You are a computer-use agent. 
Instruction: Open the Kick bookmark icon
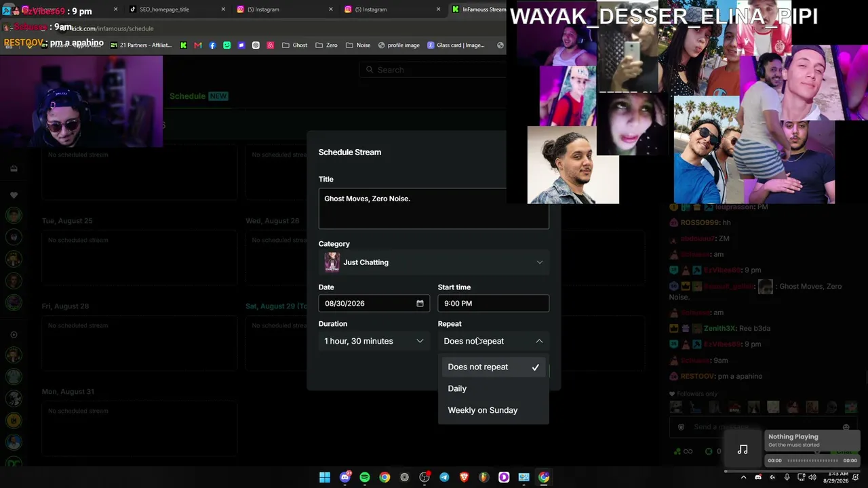pyautogui.click(x=183, y=45)
